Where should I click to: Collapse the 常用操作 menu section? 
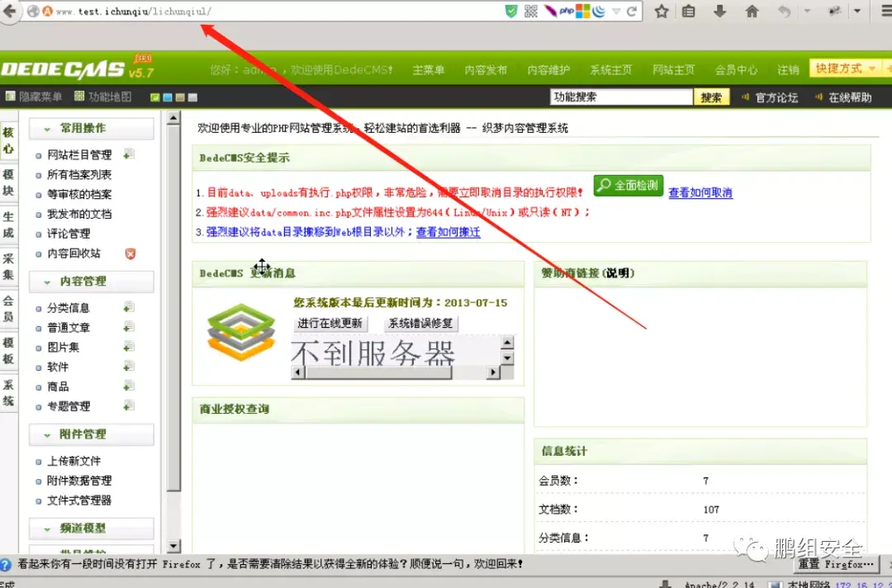coord(92,129)
